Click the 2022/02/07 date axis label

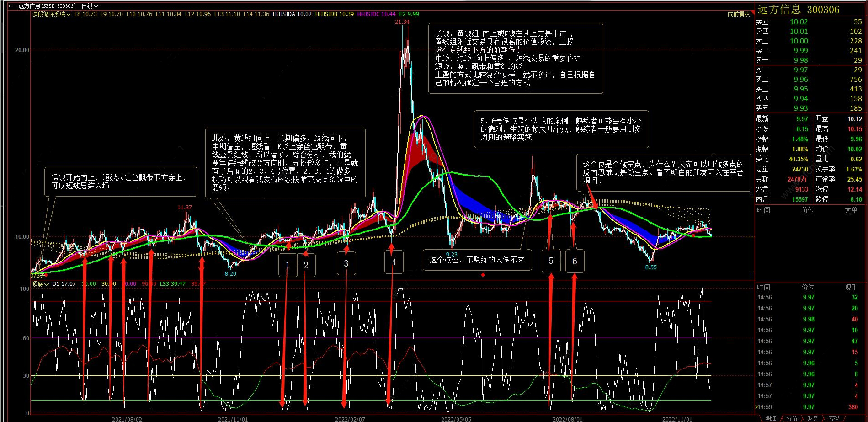click(350, 419)
